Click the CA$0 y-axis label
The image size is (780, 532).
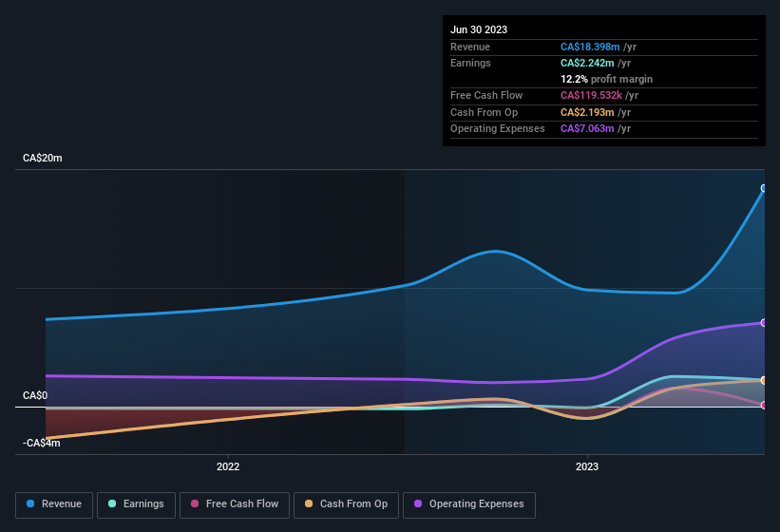point(35,396)
